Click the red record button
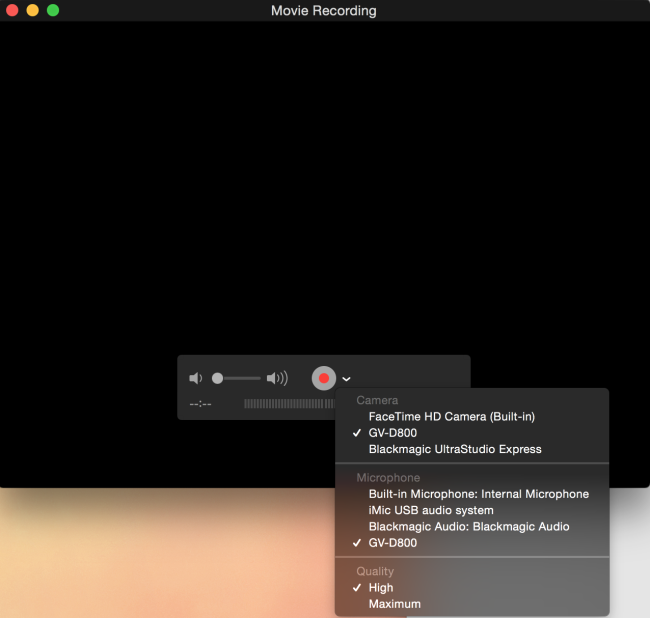Screen dimensions: 650x618 click(323, 378)
